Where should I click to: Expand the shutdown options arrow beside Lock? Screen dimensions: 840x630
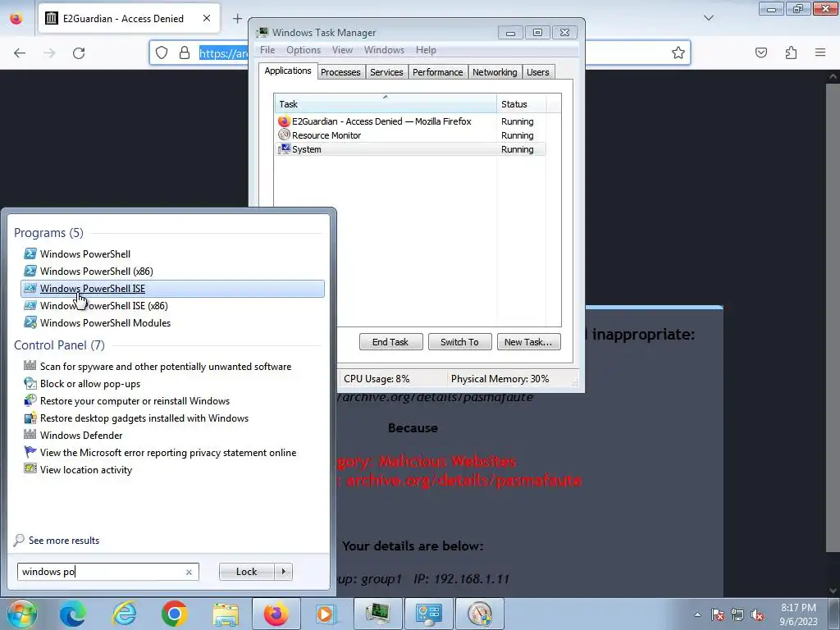pyautogui.click(x=283, y=572)
